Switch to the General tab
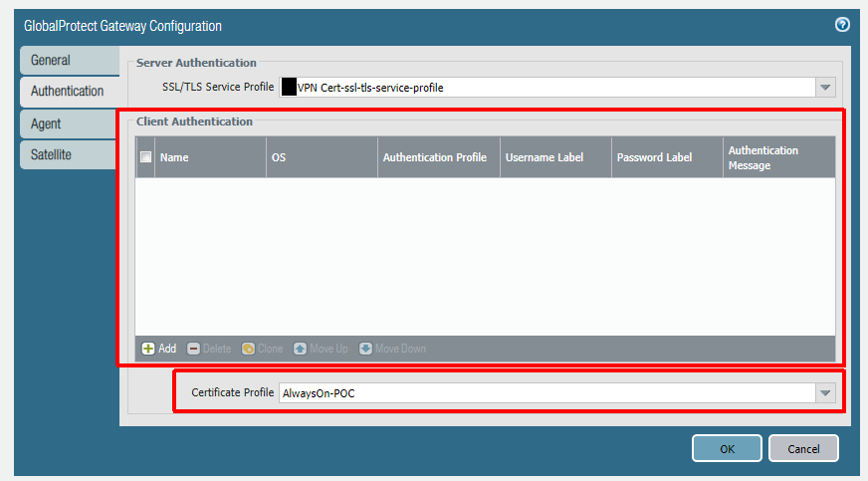This screenshot has width=868, height=481. coord(70,61)
